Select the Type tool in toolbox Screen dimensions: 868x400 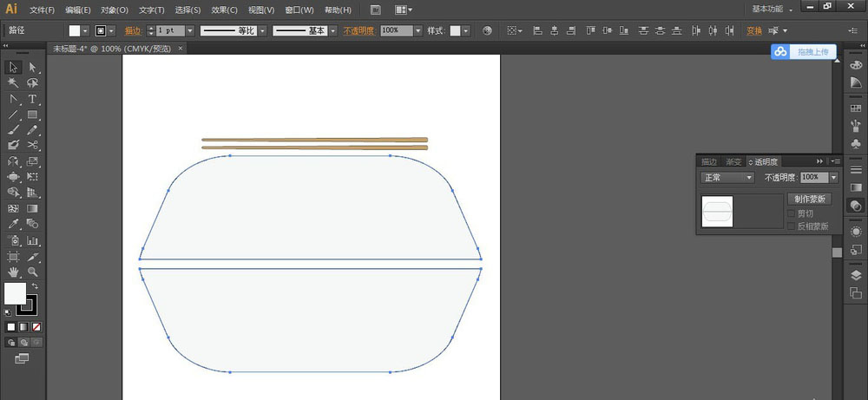[x=32, y=99]
